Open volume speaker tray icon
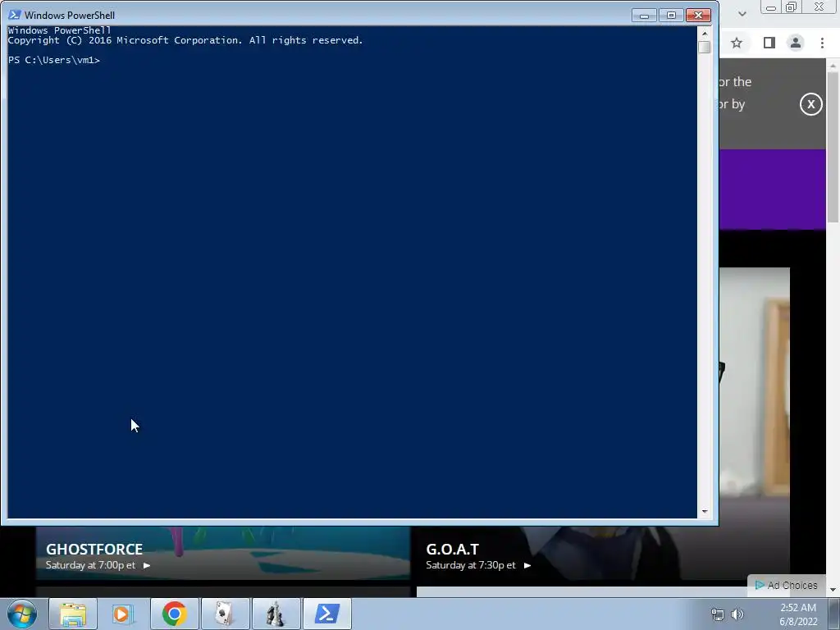The height and width of the screenshot is (630, 840). coord(737,614)
